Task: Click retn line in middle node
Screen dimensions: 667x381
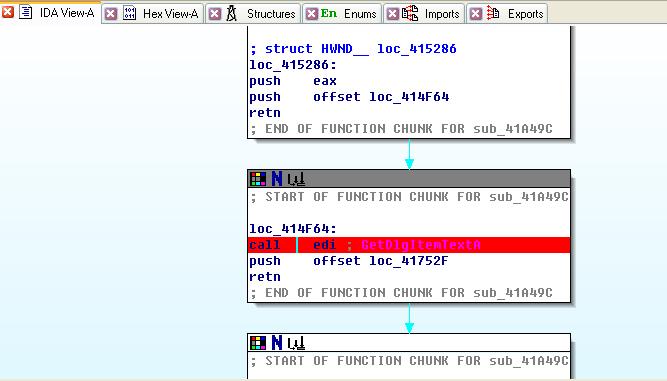Action: point(265,277)
